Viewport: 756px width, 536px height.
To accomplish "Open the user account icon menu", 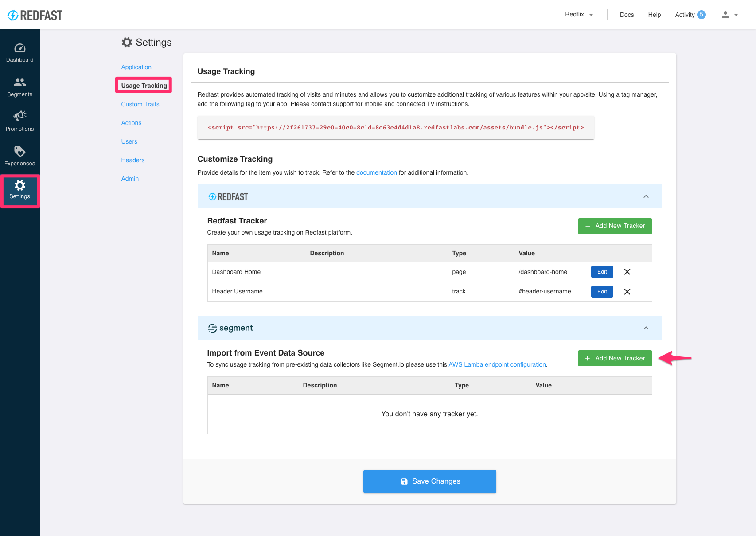I will pyautogui.click(x=725, y=15).
